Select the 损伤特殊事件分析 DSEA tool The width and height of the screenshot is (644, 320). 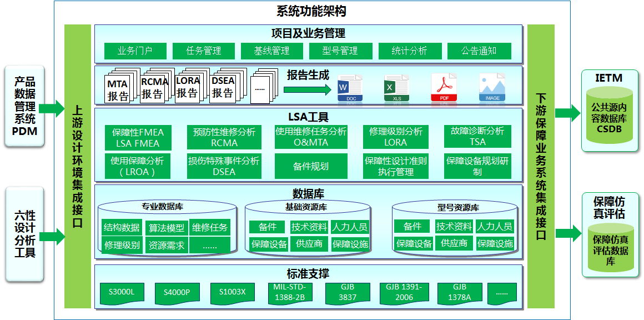point(224,166)
